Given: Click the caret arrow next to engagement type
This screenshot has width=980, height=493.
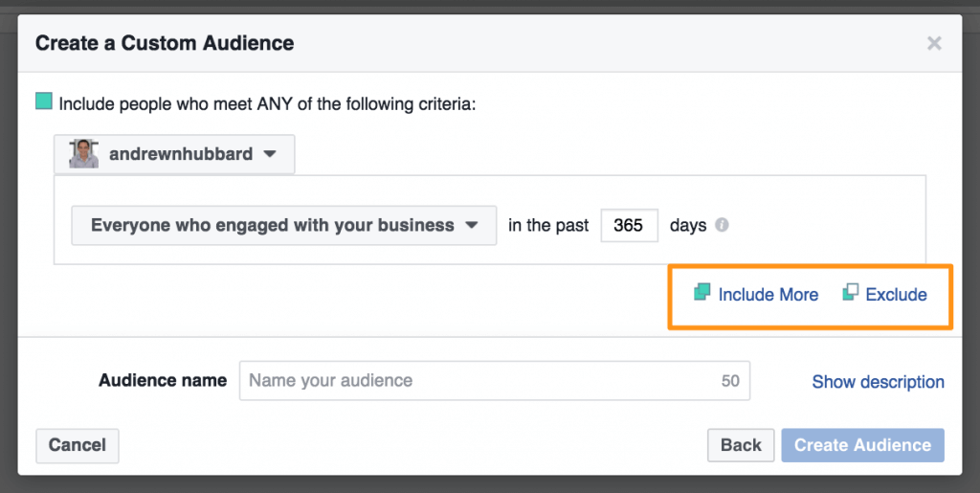Looking at the screenshot, I should coord(471,227).
